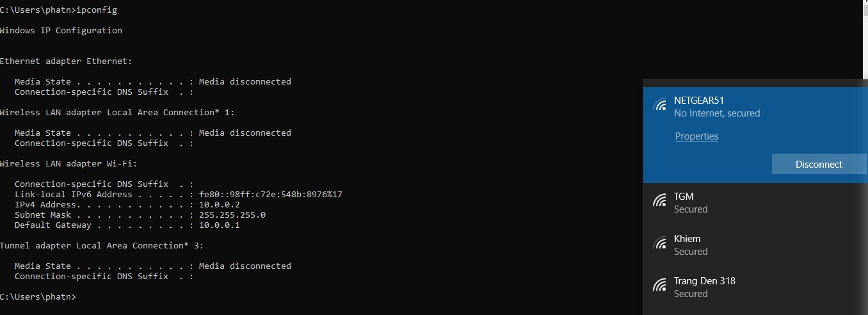Click the 'Ethernet adapter Ethernet' heading
Image resolution: width=868 pixels, height=315 pixels.
[66, 61]
